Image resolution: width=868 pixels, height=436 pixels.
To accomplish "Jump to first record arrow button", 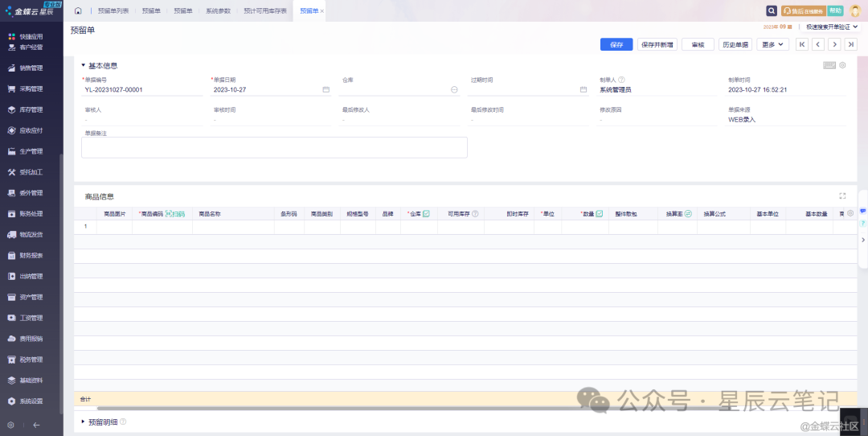I will (801, 45).
